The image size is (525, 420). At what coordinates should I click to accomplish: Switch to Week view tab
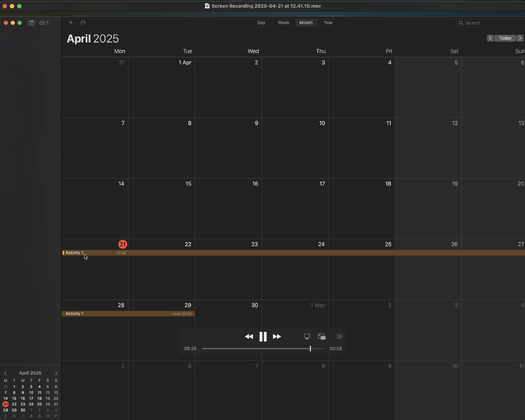coord(283,23)
